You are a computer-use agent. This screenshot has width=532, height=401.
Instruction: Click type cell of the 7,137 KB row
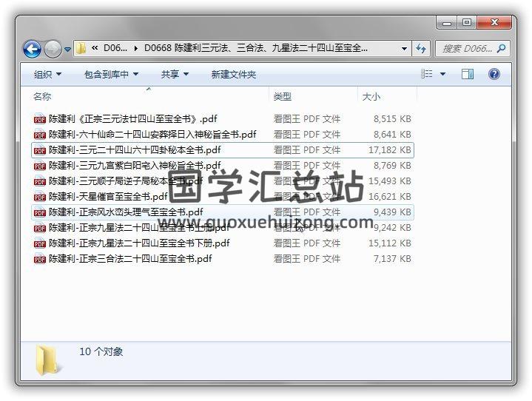coord(307,259)
